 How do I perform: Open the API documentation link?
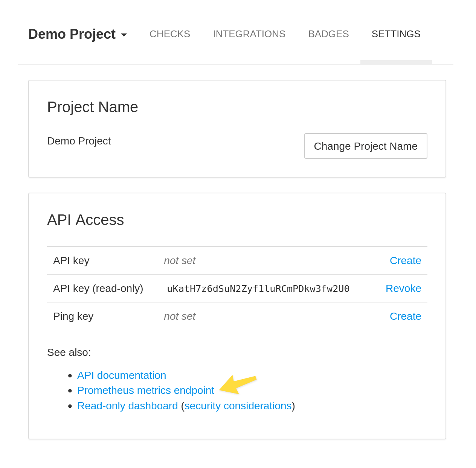(x=122, y=375)
